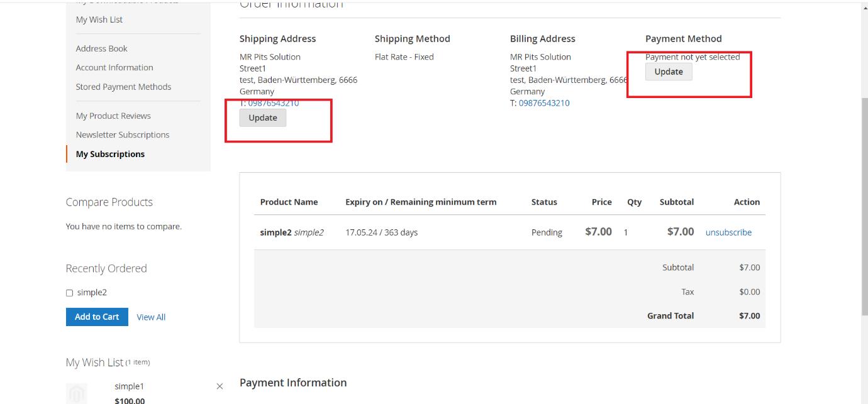
Task: Open My Product Reviews page
Action: 113,116
